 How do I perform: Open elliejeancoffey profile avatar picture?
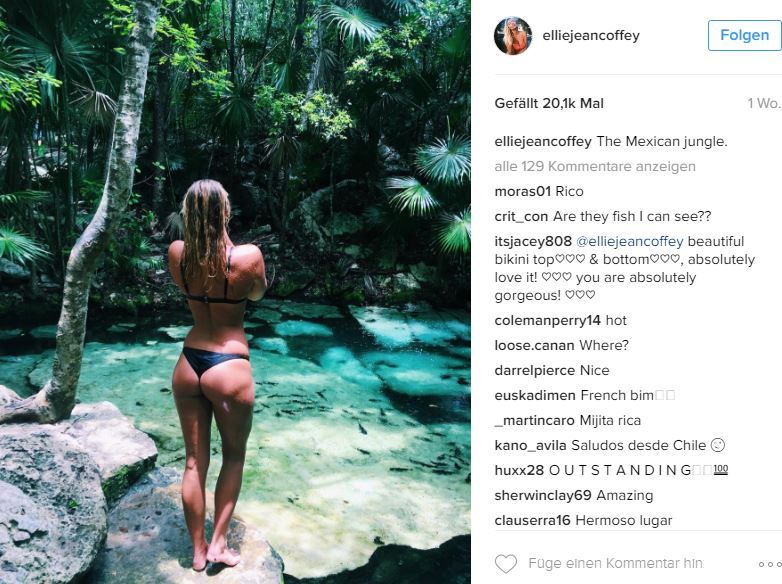point(513,35)
